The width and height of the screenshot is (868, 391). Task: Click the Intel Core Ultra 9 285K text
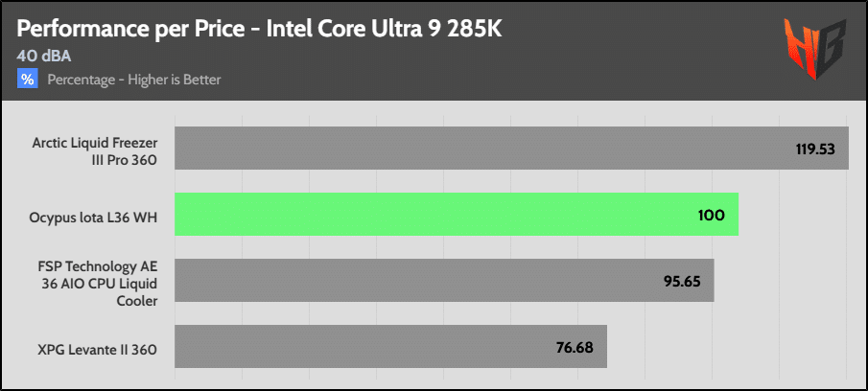385,30
